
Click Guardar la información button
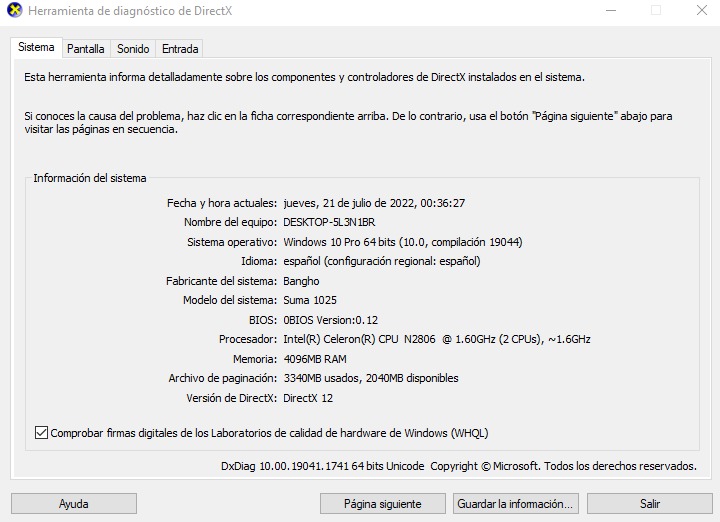click(x=515, y=503)
